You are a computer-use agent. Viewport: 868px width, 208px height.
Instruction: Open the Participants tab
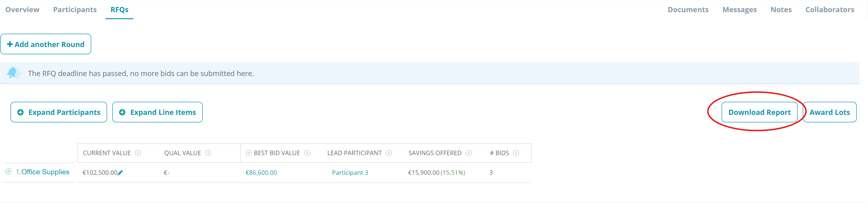click(x=75, y=9)
